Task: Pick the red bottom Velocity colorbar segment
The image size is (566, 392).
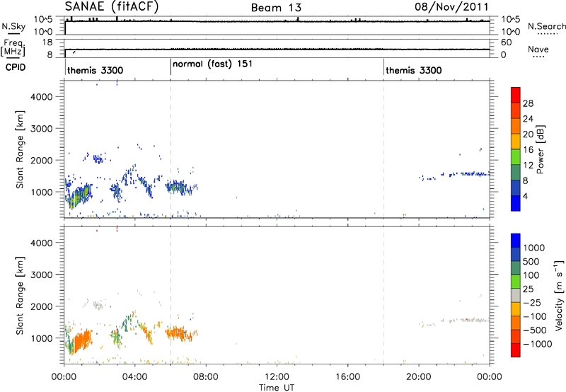Action: coord(516,350)
